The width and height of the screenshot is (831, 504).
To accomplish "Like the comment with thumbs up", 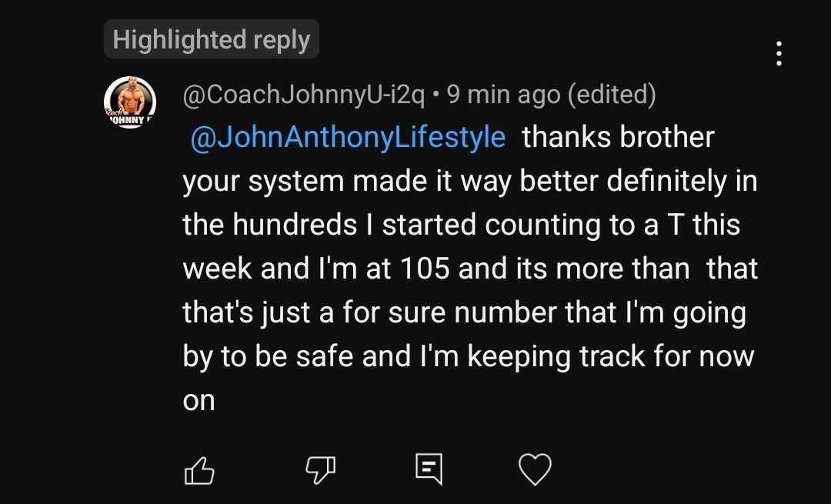I will [199, 469].
